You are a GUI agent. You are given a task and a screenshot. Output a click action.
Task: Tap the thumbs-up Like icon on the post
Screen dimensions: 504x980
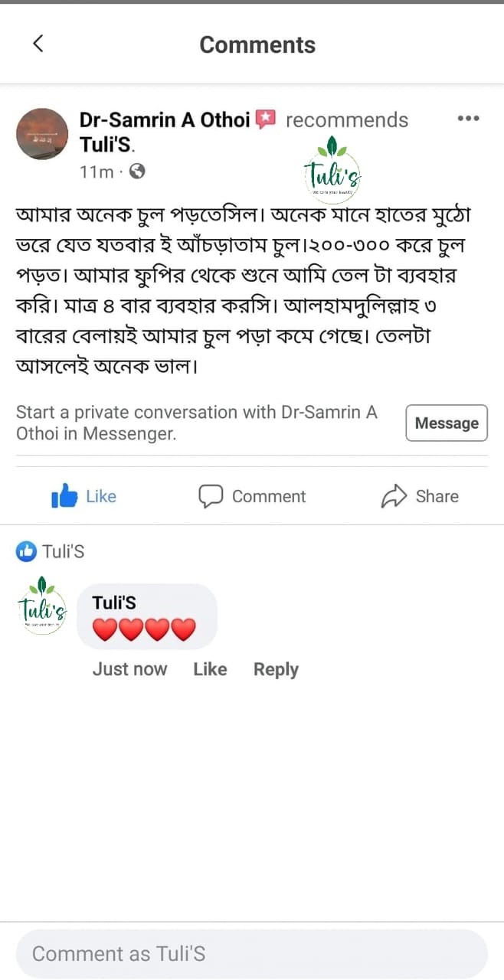tap(65, 496)
